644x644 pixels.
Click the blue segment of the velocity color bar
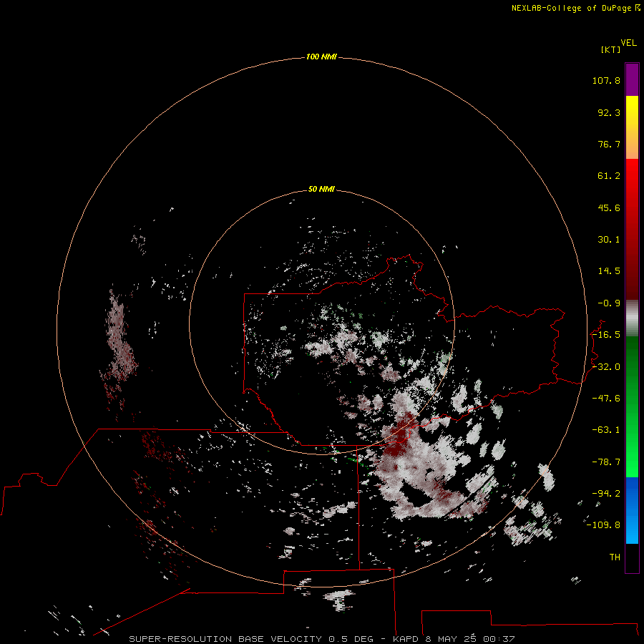tap(632, 510)
